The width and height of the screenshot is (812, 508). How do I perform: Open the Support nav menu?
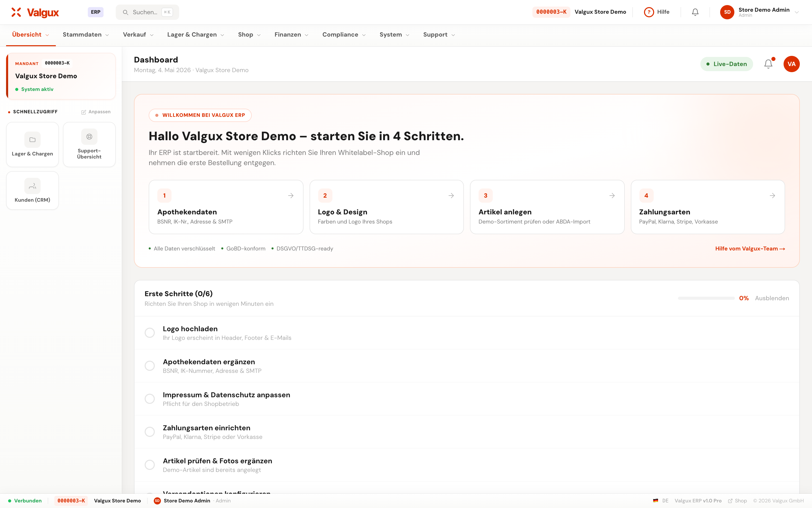point(439,35)
